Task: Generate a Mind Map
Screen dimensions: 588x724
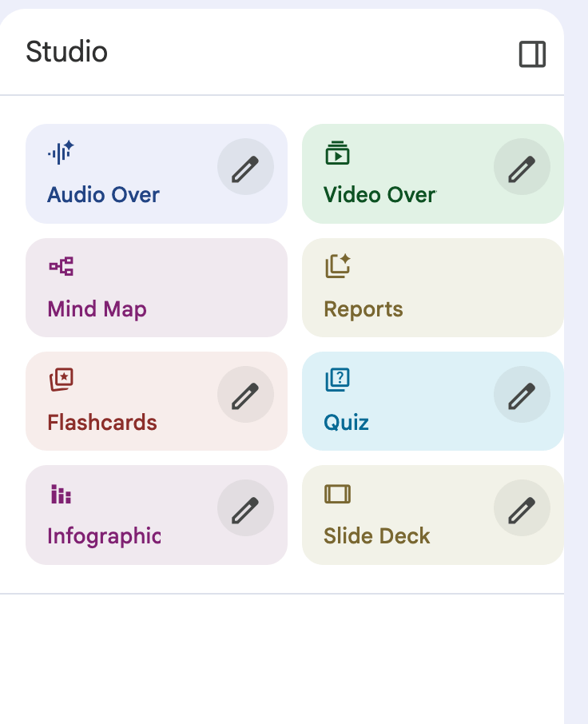Action: coord(157,288)
